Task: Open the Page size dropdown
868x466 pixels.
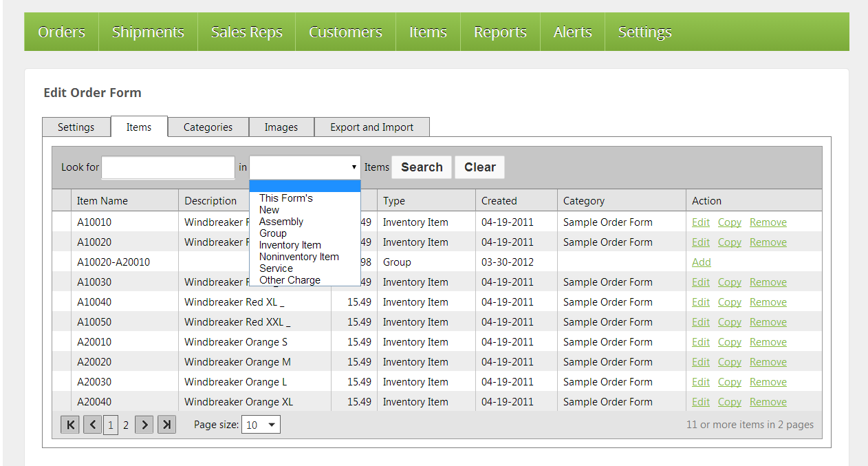Action: tap(261, 425)
